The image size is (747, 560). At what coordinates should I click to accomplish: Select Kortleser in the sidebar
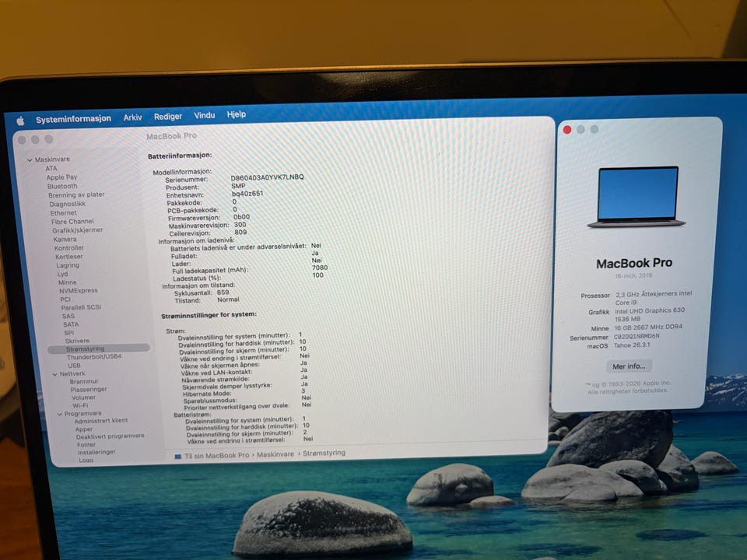(x=69, y=257)
